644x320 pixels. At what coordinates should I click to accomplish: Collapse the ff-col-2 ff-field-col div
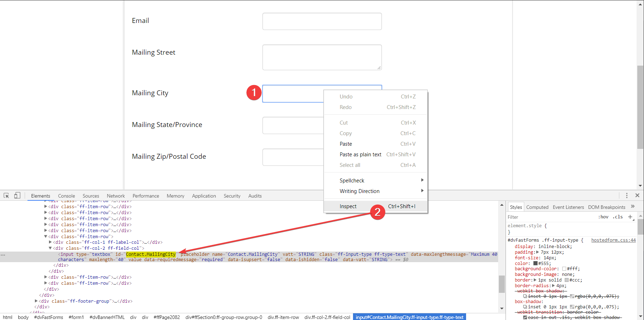50,248
